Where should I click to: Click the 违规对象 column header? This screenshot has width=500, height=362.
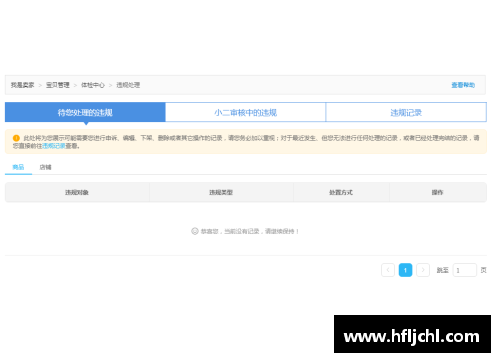(x=77, y=192)
